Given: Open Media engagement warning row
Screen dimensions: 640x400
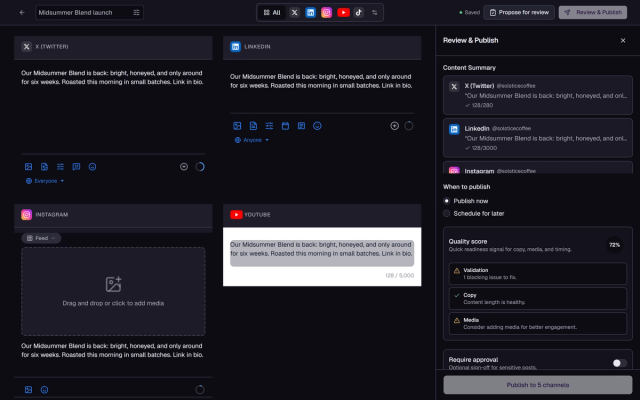Looking at the screenshot, I should point(538,323).
